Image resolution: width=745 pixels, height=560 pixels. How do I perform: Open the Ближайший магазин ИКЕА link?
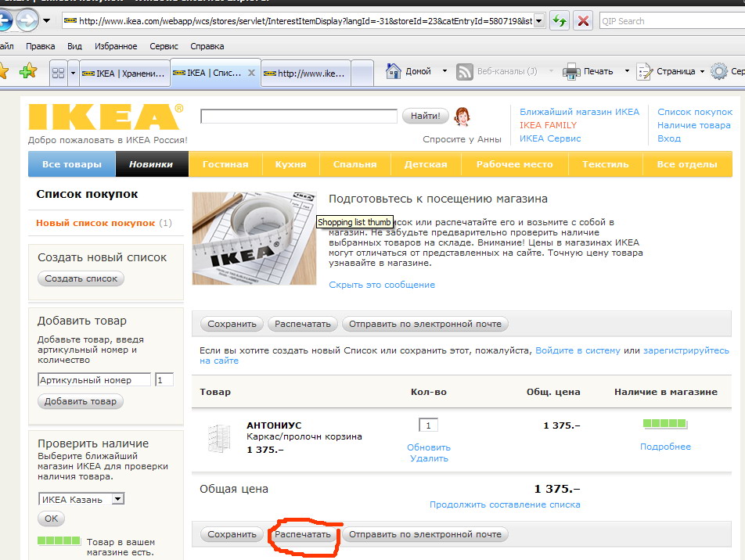(x=579, y=112)
